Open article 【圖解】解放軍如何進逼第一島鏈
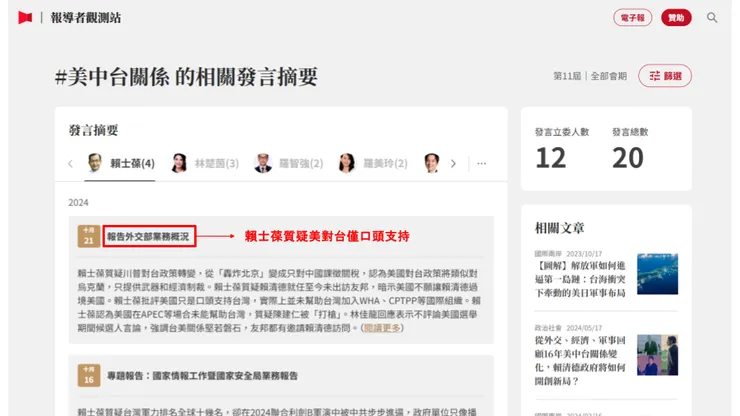740x416 pixels. pos(580,279)
